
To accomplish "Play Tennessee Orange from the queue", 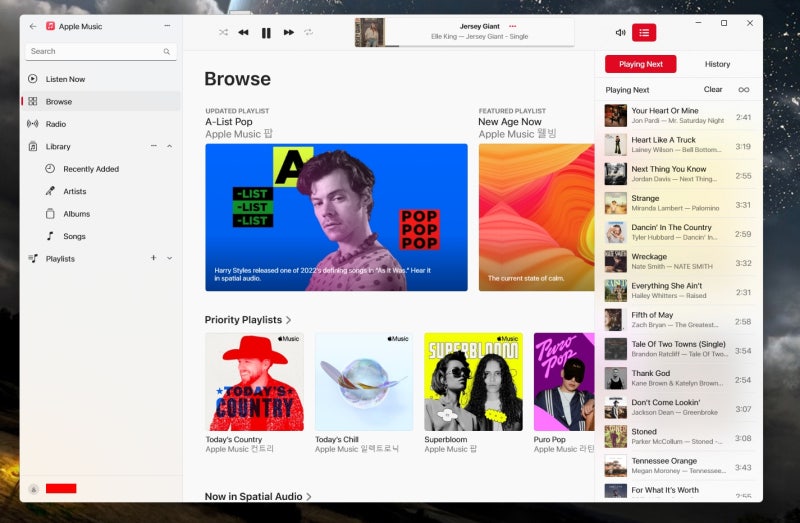I will point(679,466).
